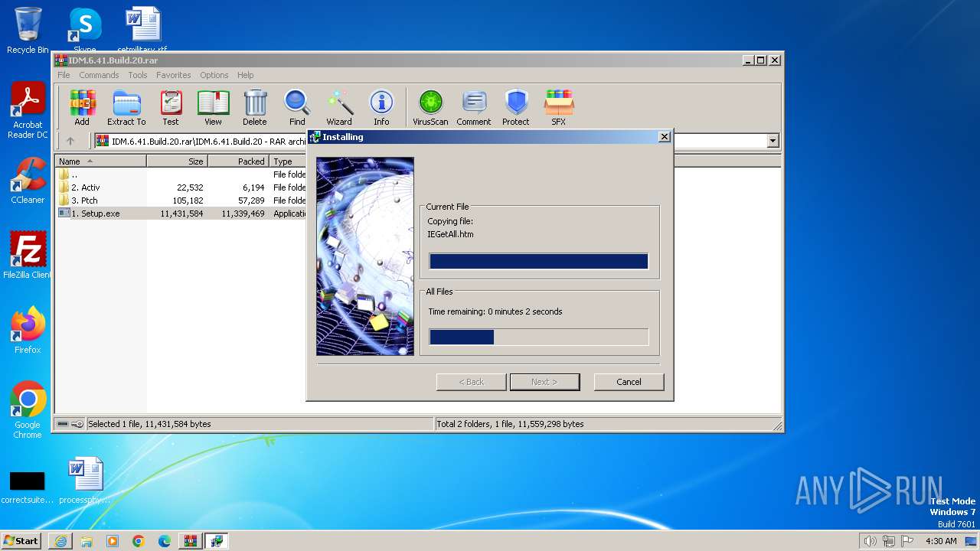Open the Commands menu
This screenshot has height=551, width=980.
[99, 75]
